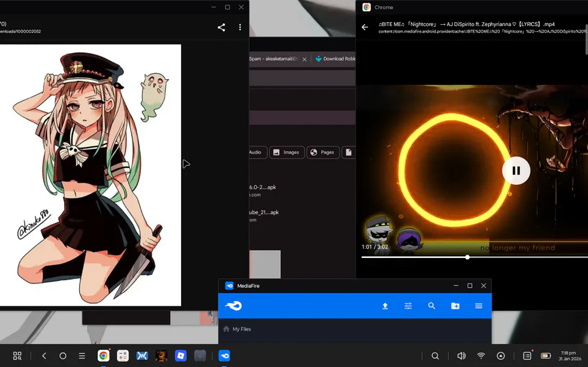The image size is (588, 367).
Task: Create a new folder in MediaFire
Action: 455,306
